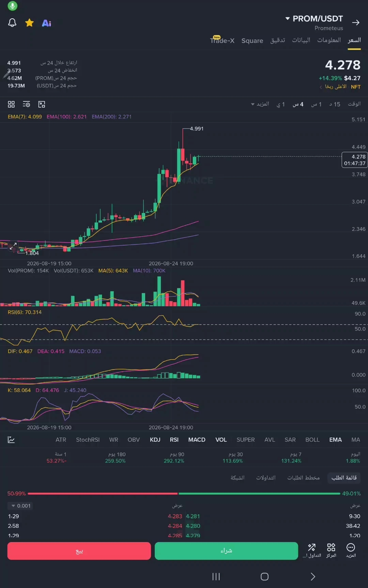The height and width of the screenshot is (588, 368).
Task: Open the indicator chart icon at row start
Action: (11, 440)
